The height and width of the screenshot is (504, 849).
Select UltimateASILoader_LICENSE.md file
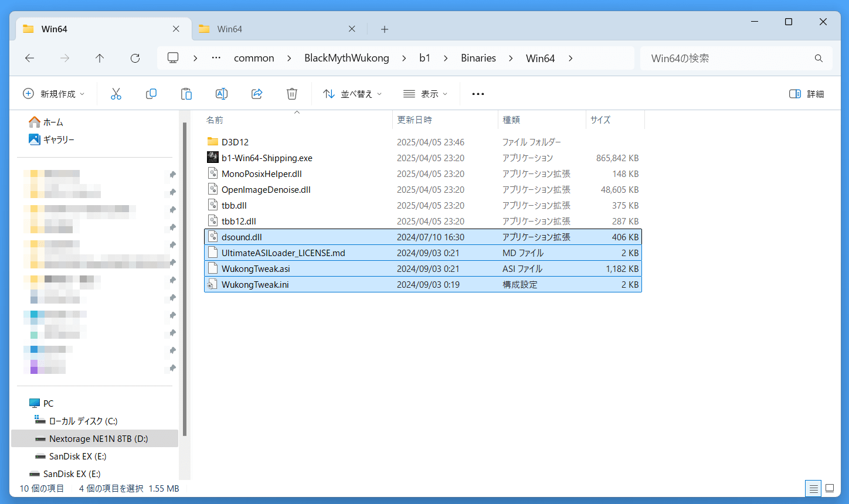point(423,253)
